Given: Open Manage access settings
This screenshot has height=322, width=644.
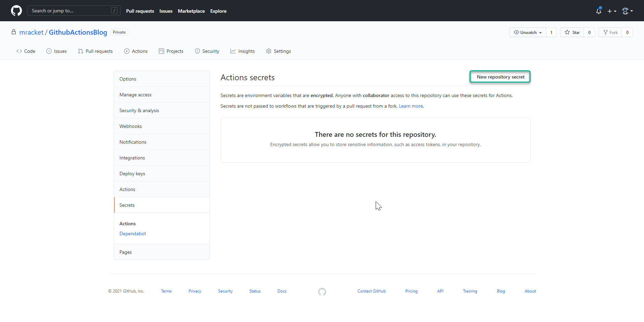Looking at the screenshot, I should click(162, 95).
